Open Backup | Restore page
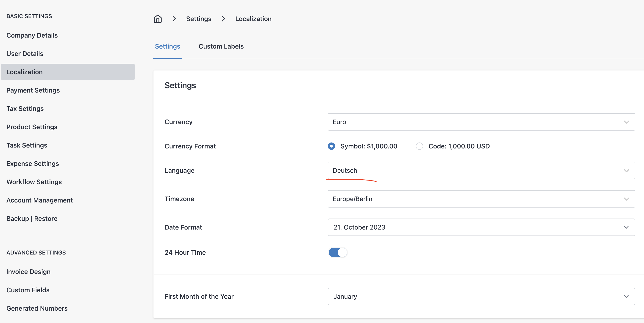This screenshot has width=644, height=323. (x=32, y=219)
